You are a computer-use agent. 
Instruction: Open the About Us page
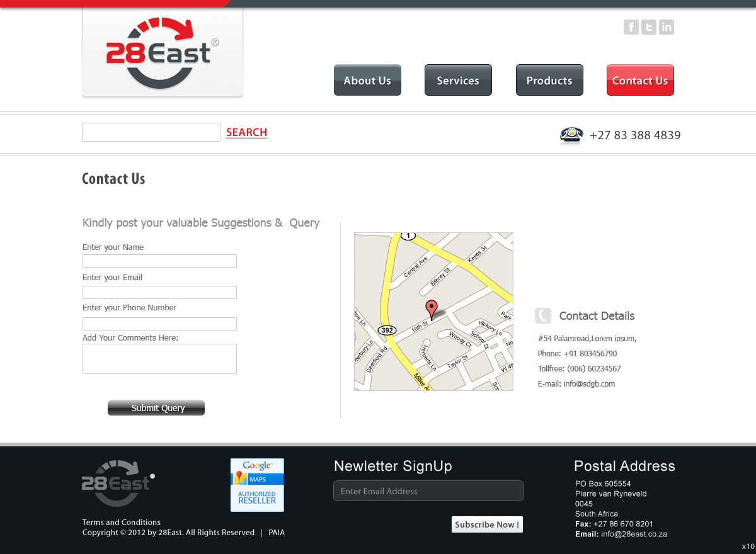point(367,80)
